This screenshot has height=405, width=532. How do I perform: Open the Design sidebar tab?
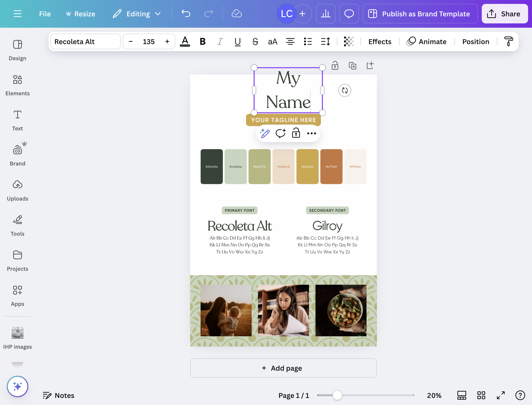18,50
